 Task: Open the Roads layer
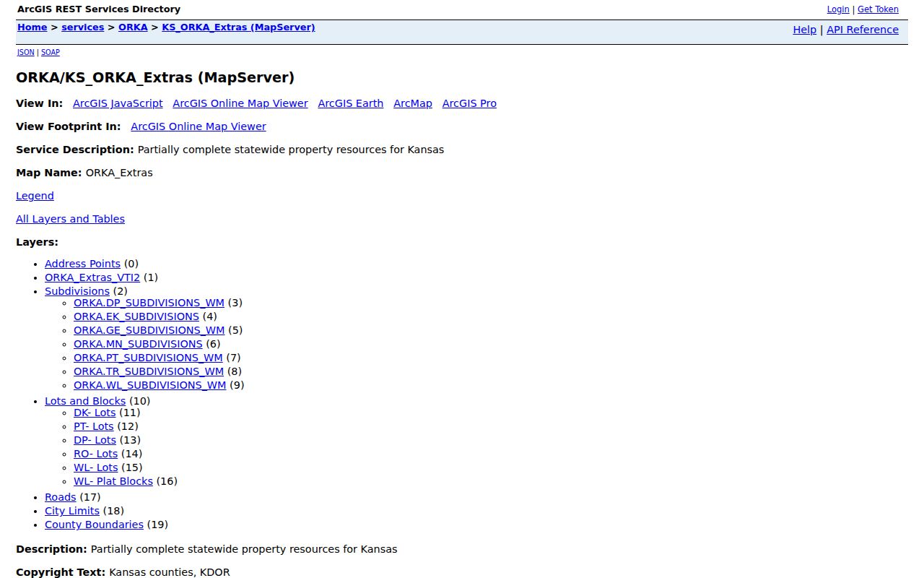pos(61,497)
